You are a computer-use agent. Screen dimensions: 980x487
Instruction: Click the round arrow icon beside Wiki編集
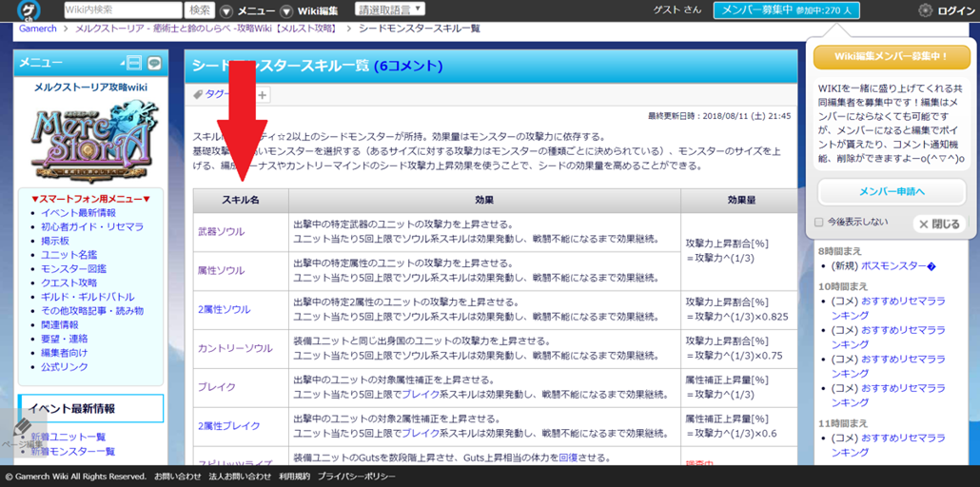pos(286,11)
